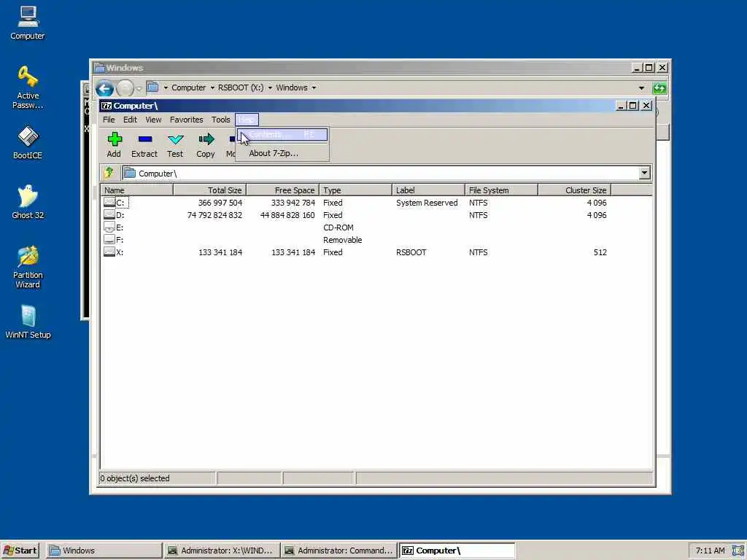Sort by Total Size column header
Viewport: 747px width, 560px height.
[x=209, y=190]
